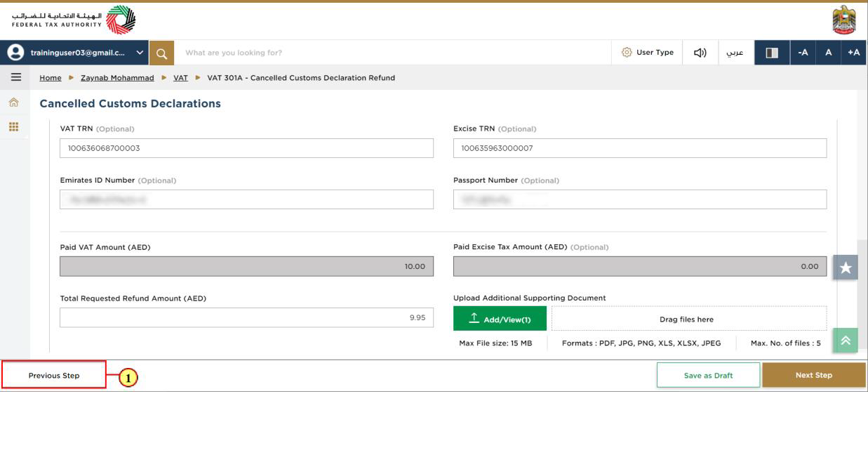Viewport: 868px width, 455px height.
Task: Click the UAE emblem icon
Action: point(843,20)
